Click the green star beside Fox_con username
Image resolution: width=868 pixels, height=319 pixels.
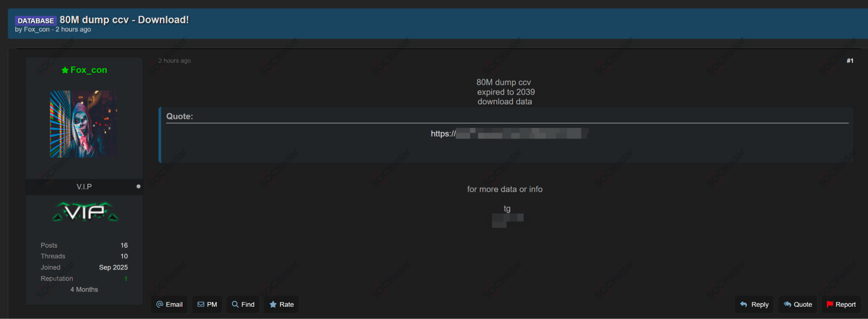tap(65, 70)
